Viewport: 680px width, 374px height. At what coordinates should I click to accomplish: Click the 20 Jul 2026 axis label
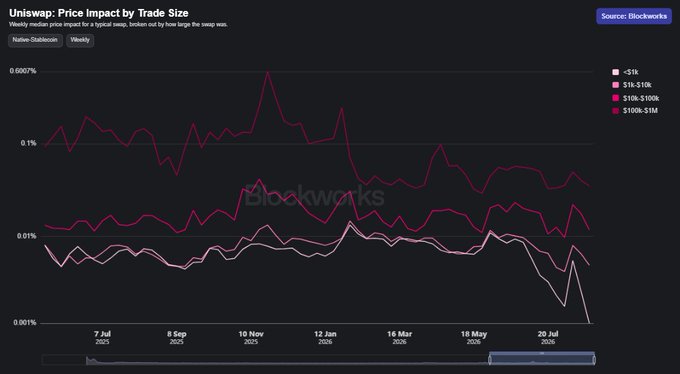coord(548,338)
